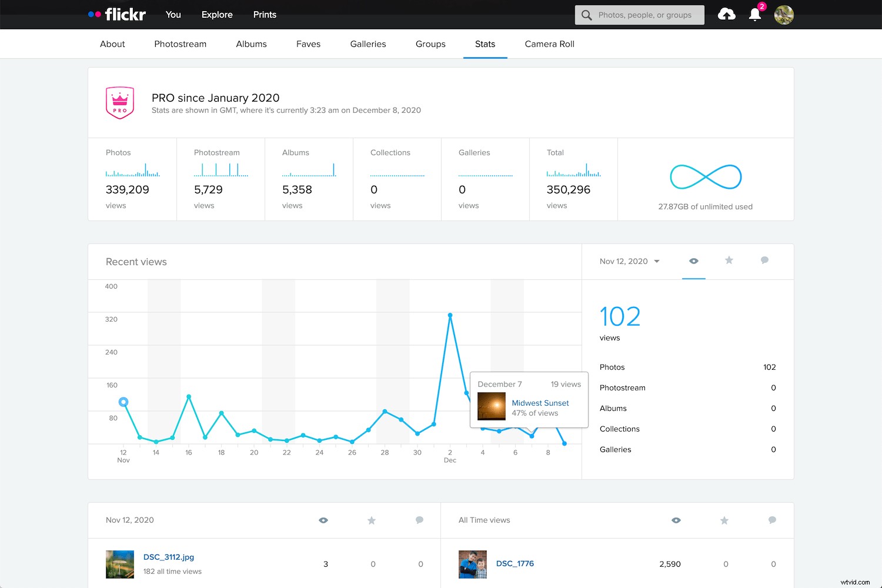Click the faves star icon beside the eye icon
Viewport: 882px width, 588px height.
pos(729,260)
